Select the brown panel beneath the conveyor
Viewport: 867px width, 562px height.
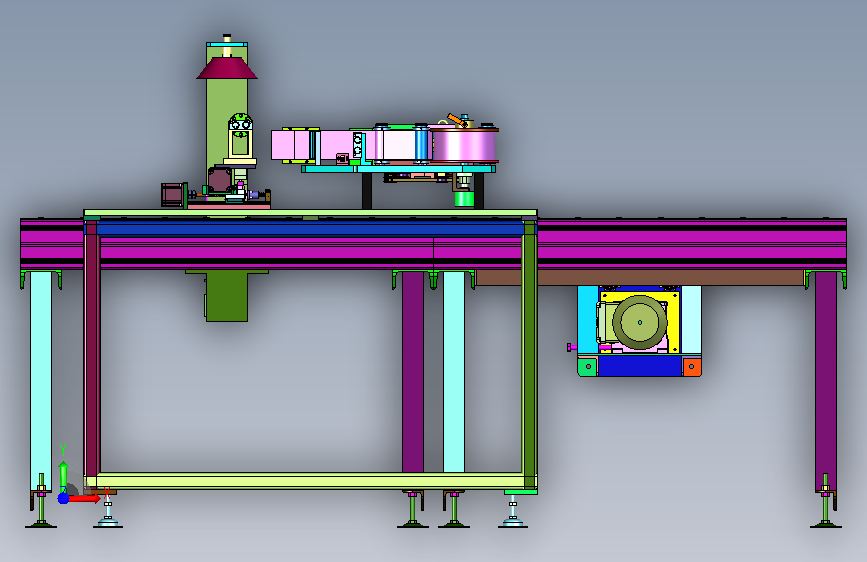pyautogui.click(x=640, y=278)
